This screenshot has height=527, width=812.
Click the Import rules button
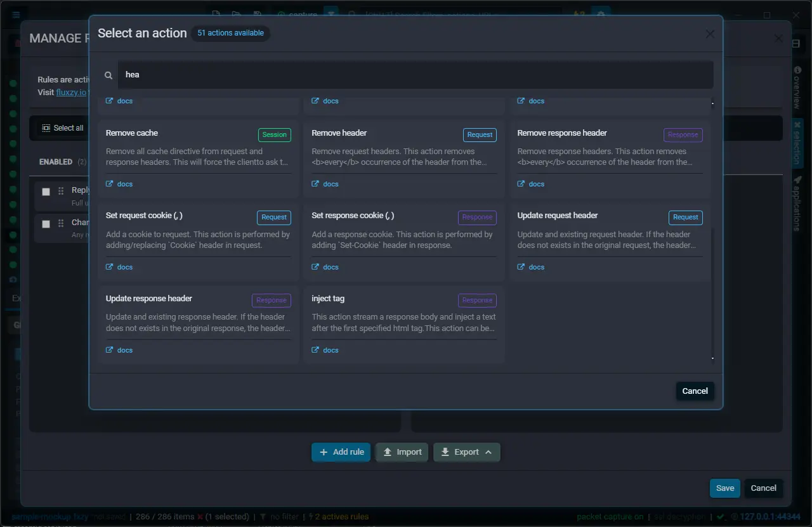click(402, 452)
